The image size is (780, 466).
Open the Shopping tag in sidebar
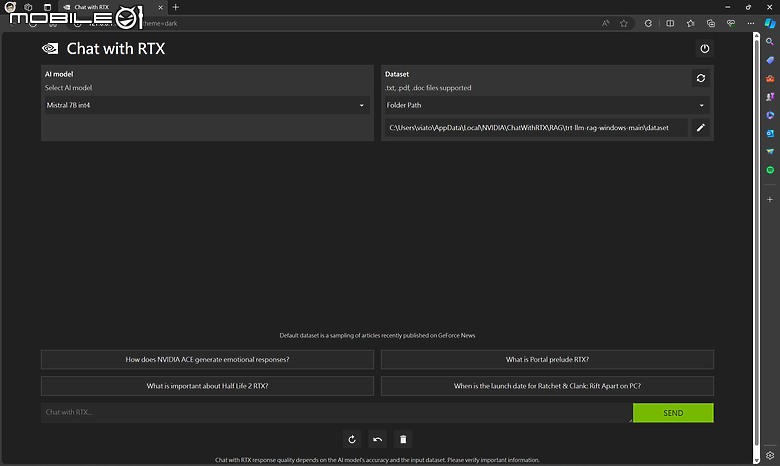(770, 60)
